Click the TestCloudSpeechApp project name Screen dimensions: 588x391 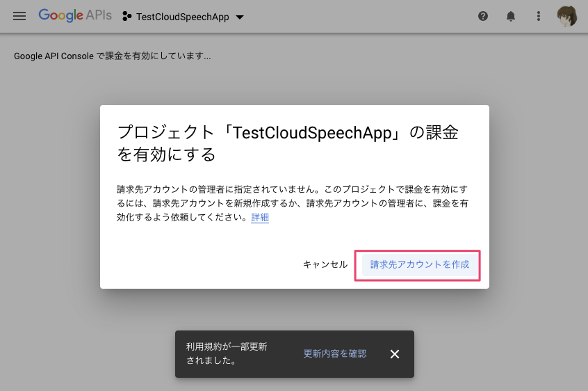(x=183, y=17)
